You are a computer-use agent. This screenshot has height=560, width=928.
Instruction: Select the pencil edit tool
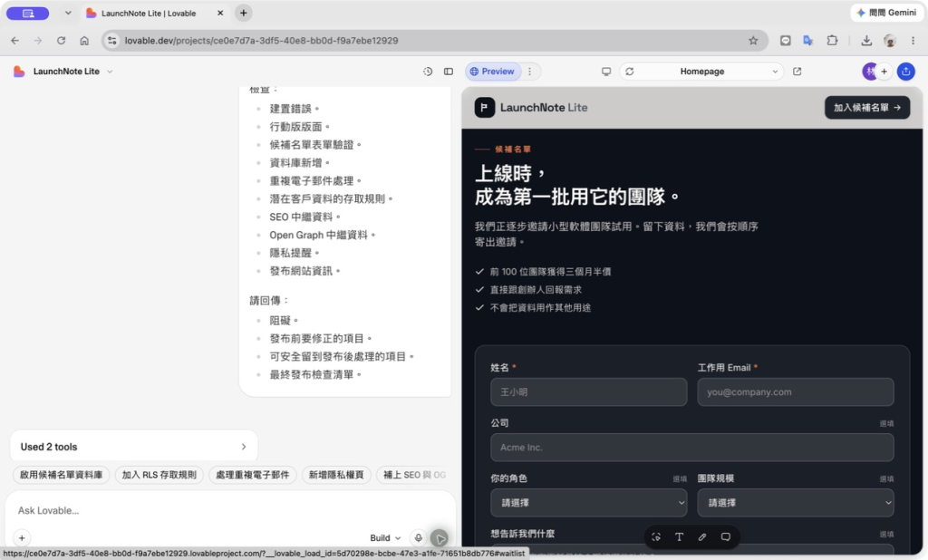(702, 537)
